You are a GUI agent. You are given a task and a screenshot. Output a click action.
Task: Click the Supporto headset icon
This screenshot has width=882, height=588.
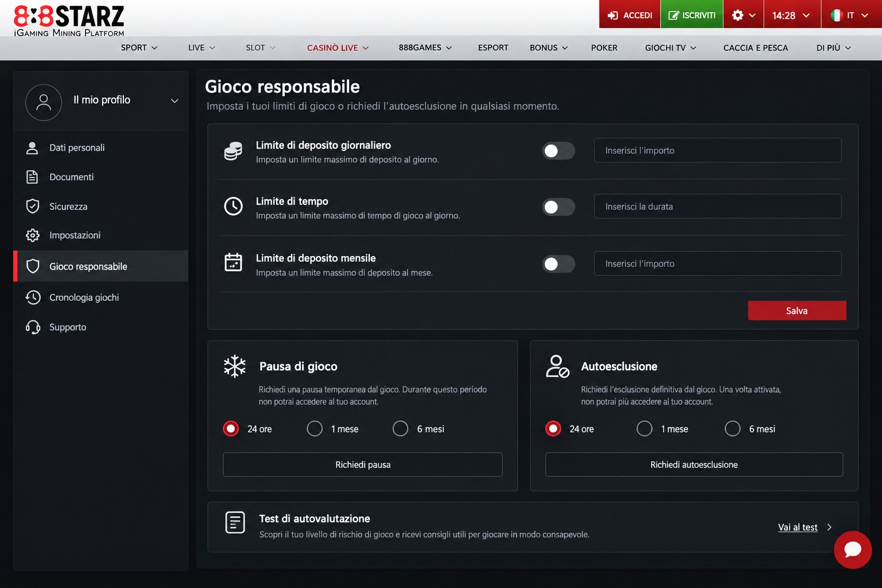tap(33, 327)
